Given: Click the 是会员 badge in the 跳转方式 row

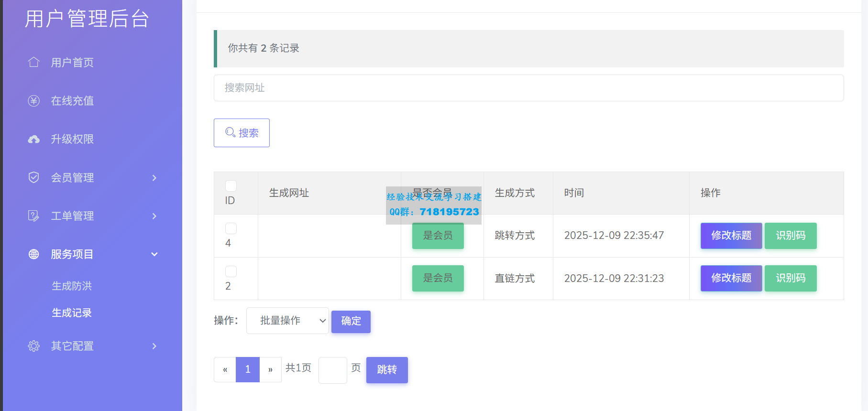Looking at the screenshot, I should (438, 236).
